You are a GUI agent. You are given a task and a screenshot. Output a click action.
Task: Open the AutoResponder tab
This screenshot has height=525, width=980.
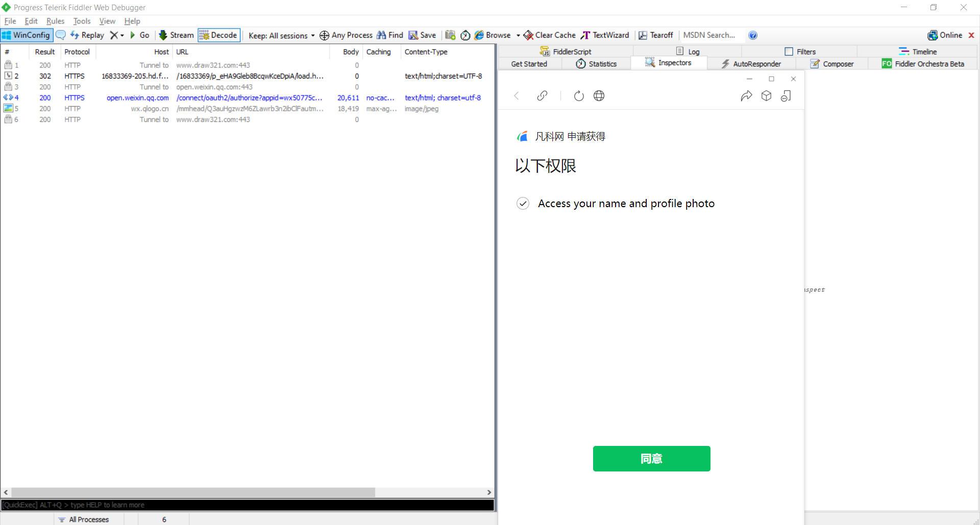[x=751, y=64]
